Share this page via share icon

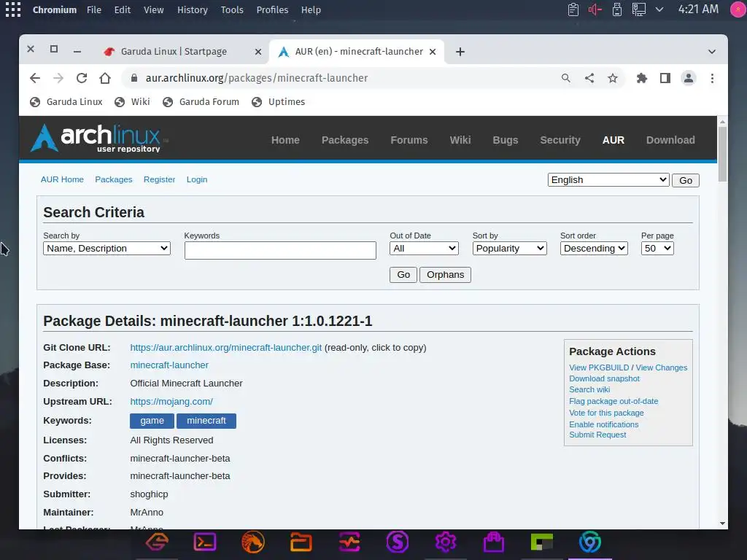(x=589, y=78)
